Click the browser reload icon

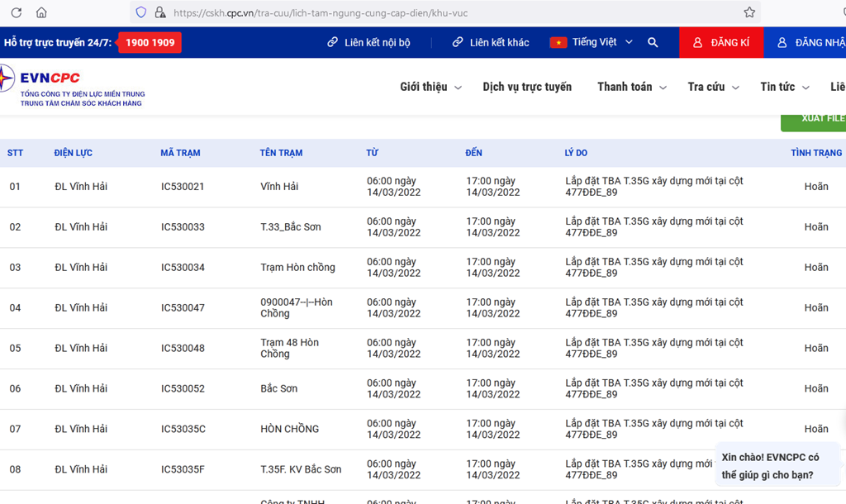[x=16, y=12]
